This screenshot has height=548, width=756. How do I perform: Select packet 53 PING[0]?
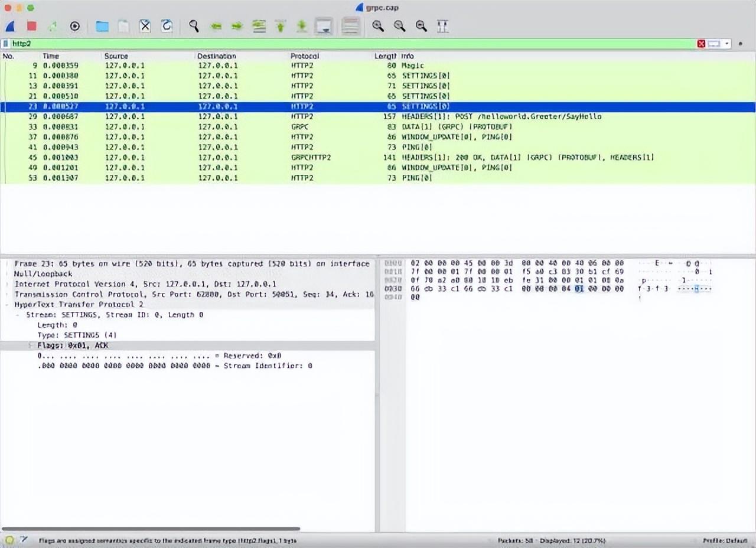coord(378,178)
